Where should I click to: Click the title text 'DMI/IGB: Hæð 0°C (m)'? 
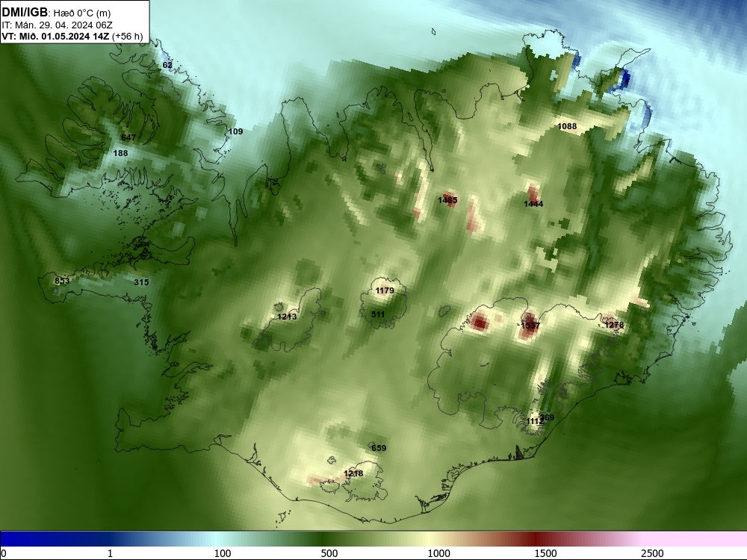(x=56, y=13)
